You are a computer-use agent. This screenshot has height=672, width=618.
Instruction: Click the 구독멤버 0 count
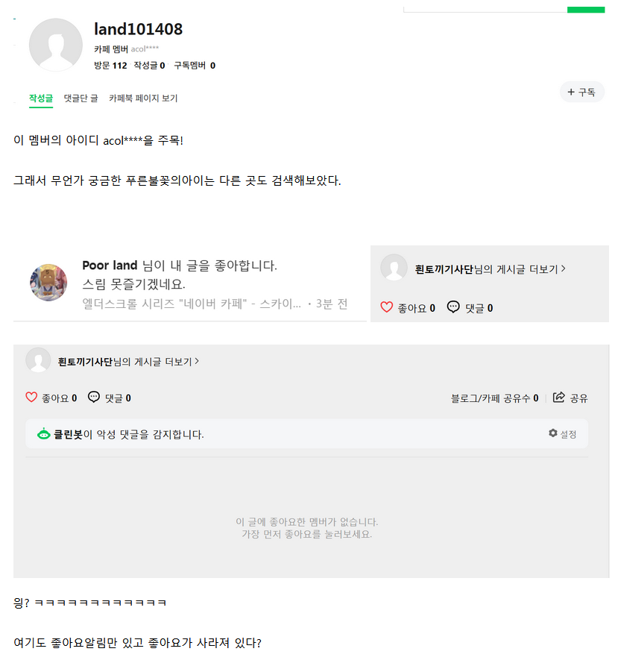194,66
